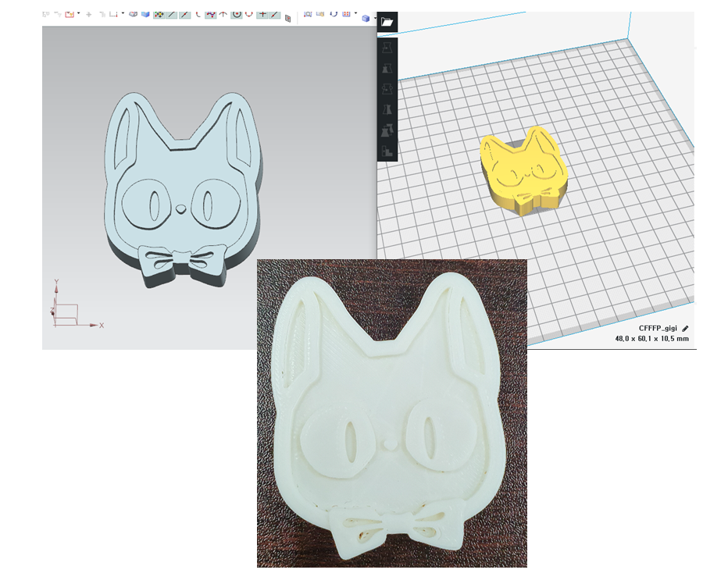Toggle the arc center snap circle icon
The width and height of the screenshot is (728, 584).
237,14
